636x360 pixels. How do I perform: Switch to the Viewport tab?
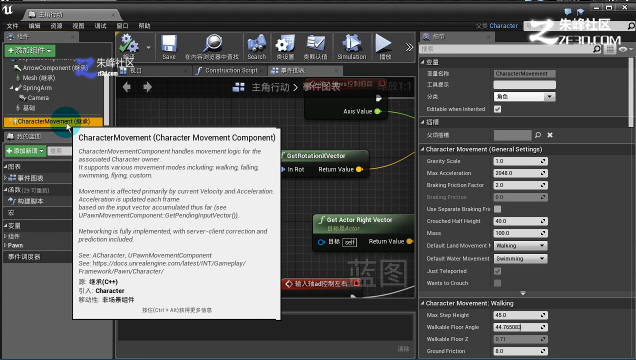click(154, 71)
